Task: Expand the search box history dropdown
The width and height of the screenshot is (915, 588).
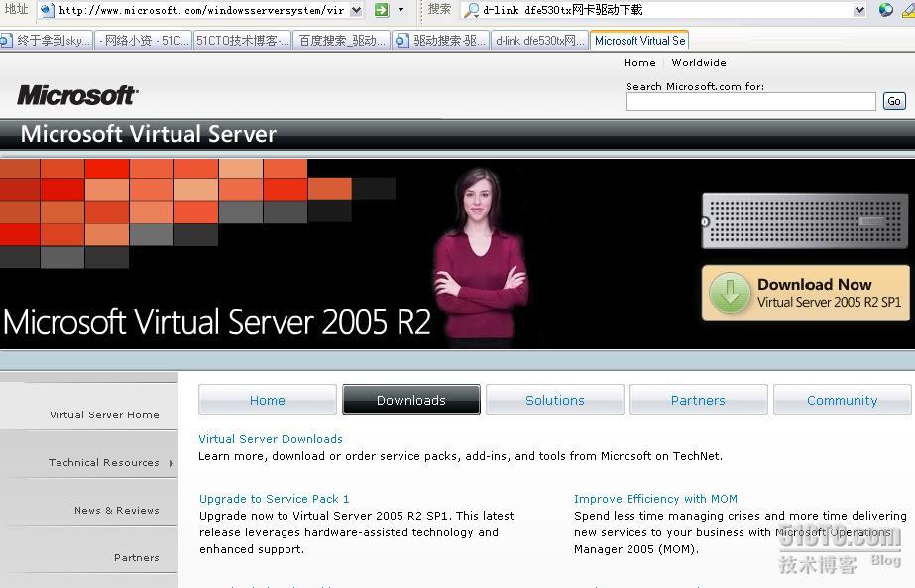Action: pyautogui.click(x=858, y=10)
